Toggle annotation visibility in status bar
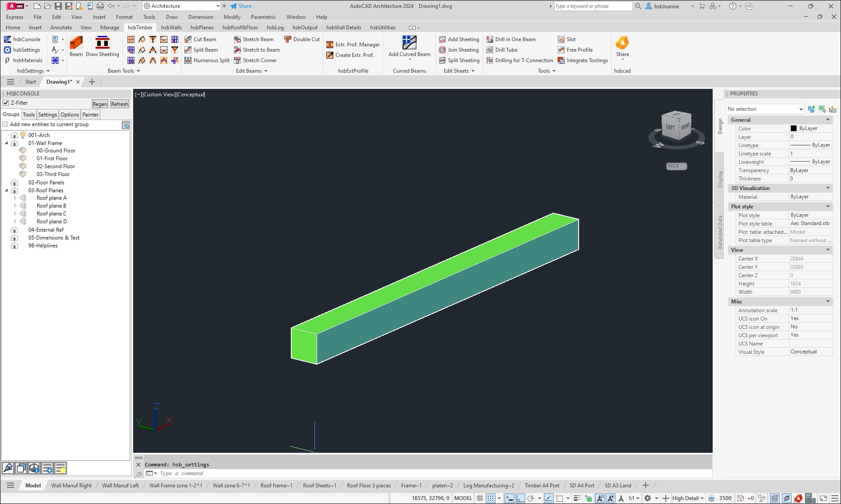The height and width of the screenshot is (504, 841). coord(600,498)
